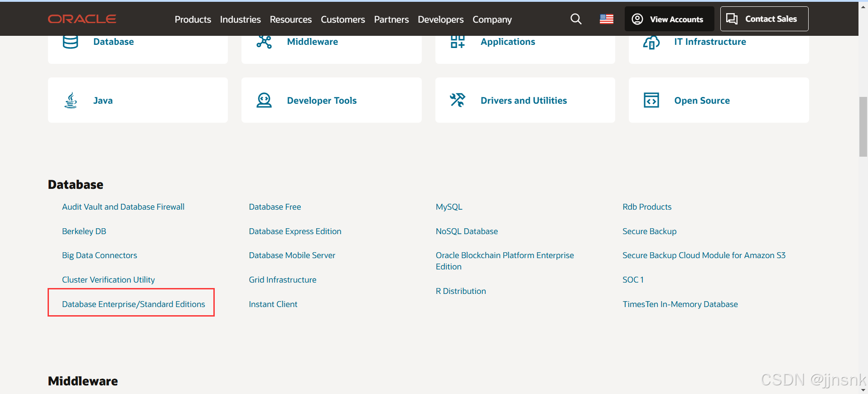Screen dimensions: 868x394
Task: Open the MySQL link
Action: coord(449,207)
